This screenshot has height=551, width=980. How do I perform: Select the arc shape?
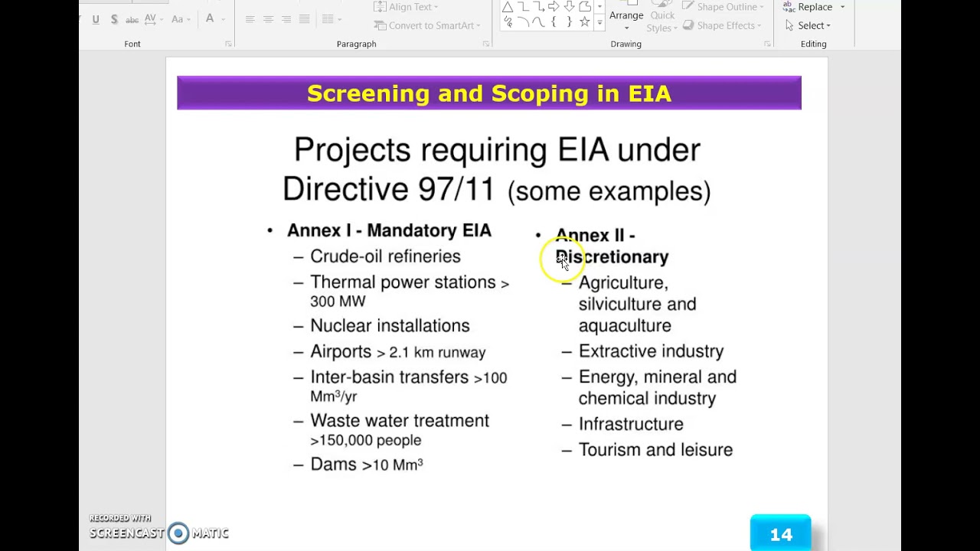pyautogui.click(x=524, y=21)
